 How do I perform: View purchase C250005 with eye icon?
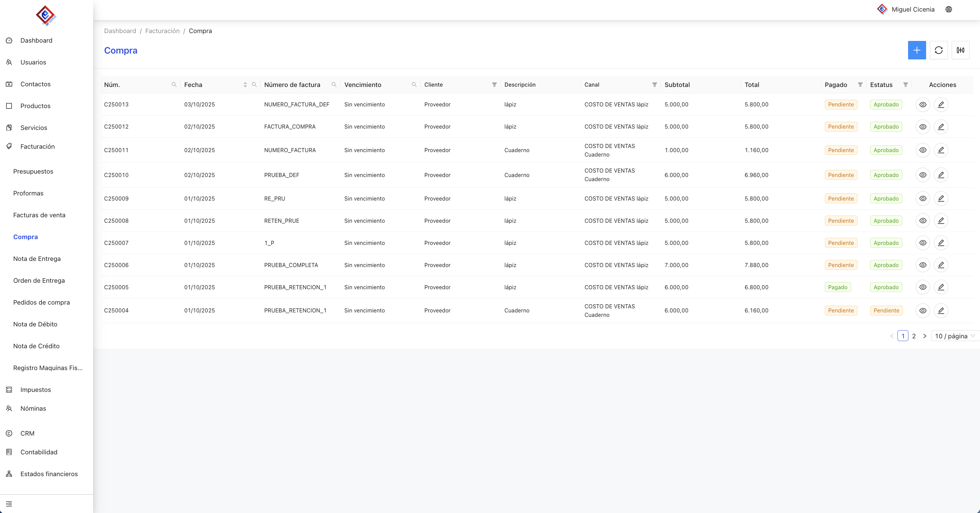(923, 287)
